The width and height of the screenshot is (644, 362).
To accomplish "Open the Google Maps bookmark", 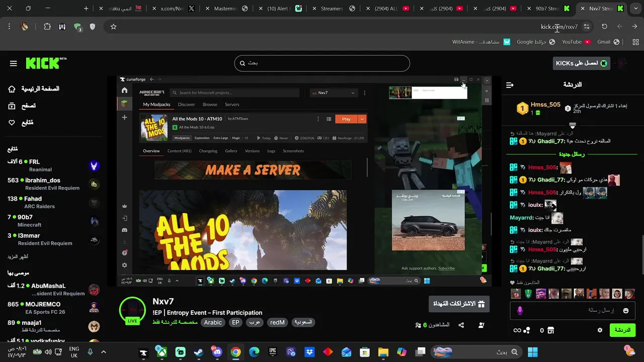I will pos(536,42).
